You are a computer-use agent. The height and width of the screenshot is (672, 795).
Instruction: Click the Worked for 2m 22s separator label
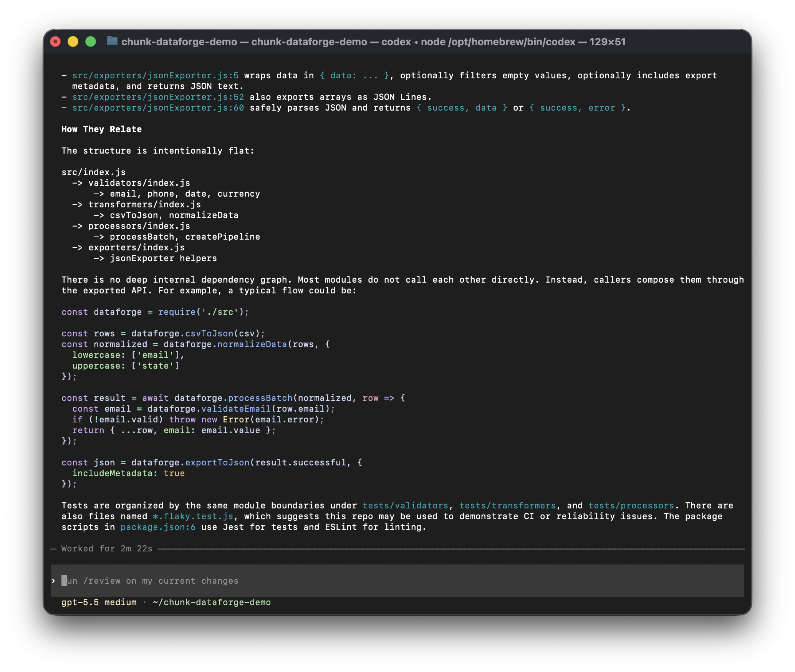coord(107,548)
